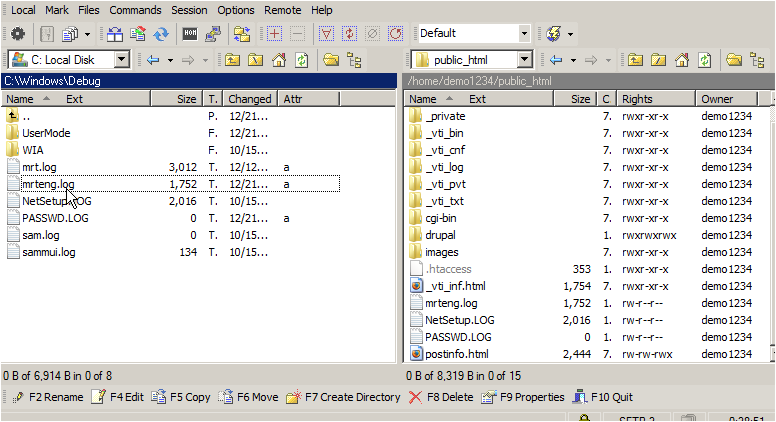This screenshot has height=422, width=776.
Task: Go back in local panel history
Action: [153, 60]
